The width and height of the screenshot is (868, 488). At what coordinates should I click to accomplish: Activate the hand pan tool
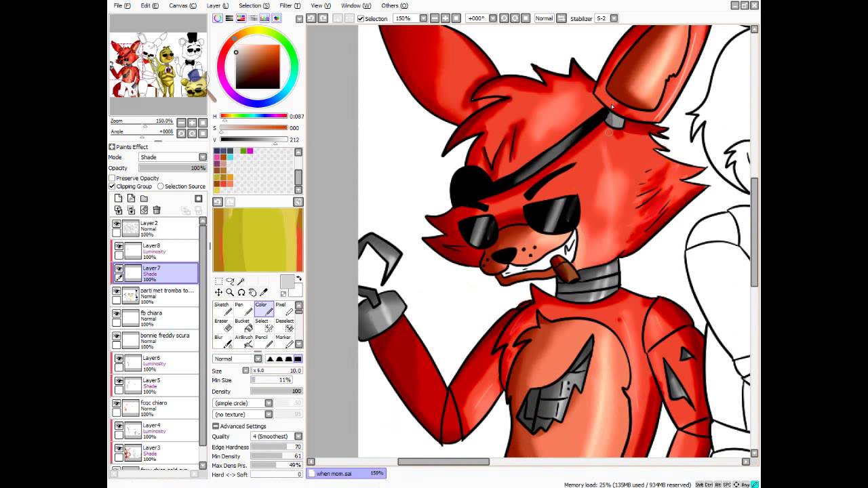(x=252, y=292)
